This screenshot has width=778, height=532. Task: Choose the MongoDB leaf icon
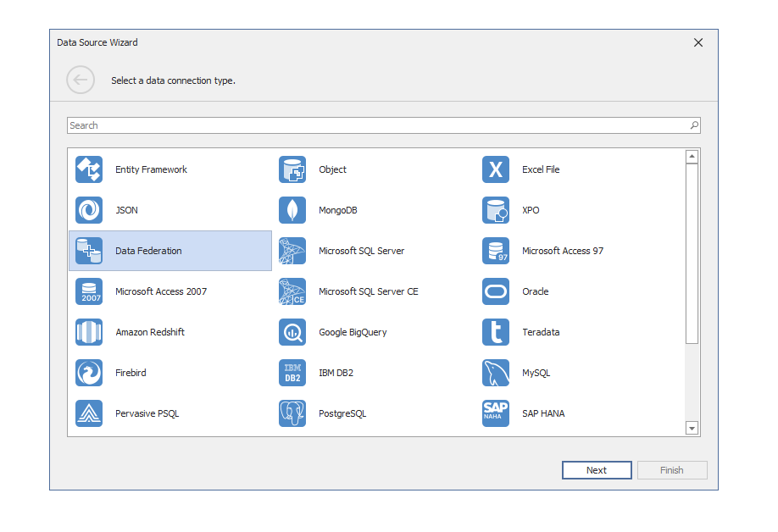click(x=292, y=210)
